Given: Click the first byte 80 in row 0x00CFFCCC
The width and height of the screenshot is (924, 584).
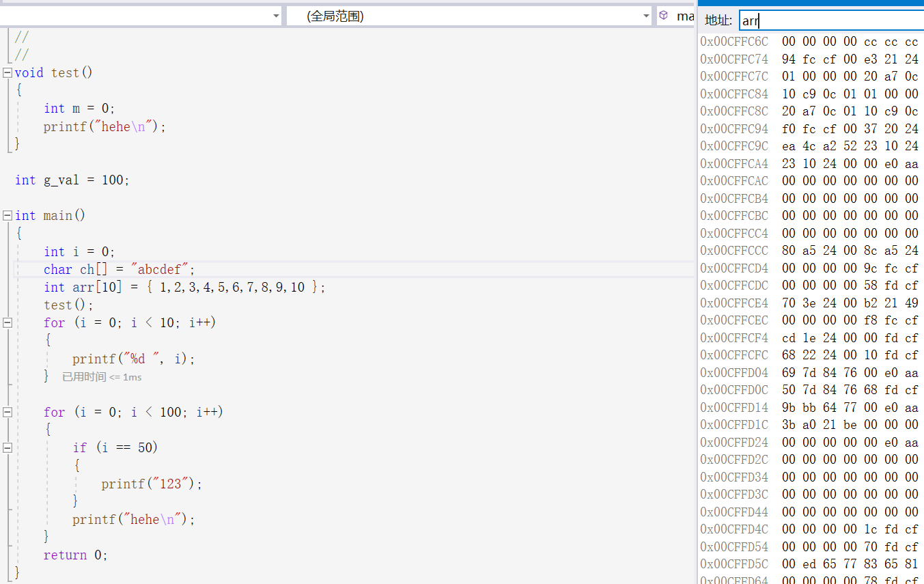Looking at the screenshot, I should (x=789, y=251).
